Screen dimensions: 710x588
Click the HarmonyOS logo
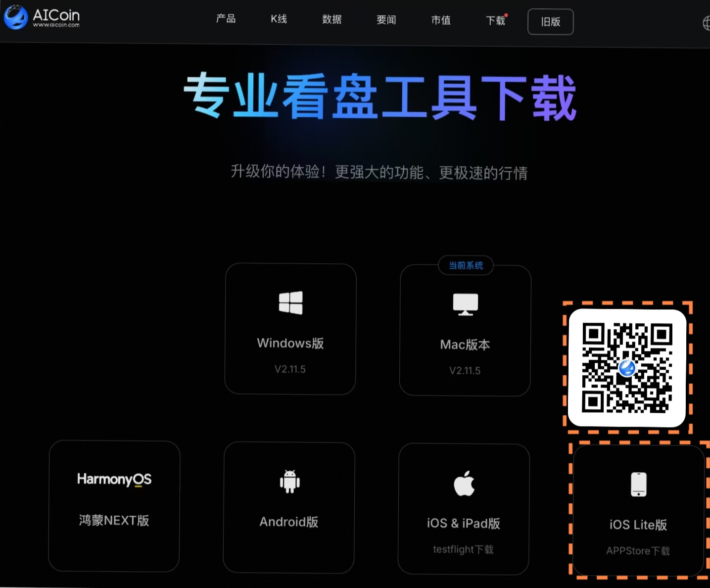[114, 479]
